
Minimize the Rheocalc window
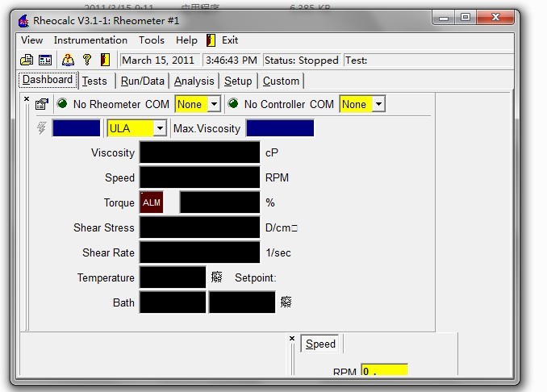coord(444,17)
